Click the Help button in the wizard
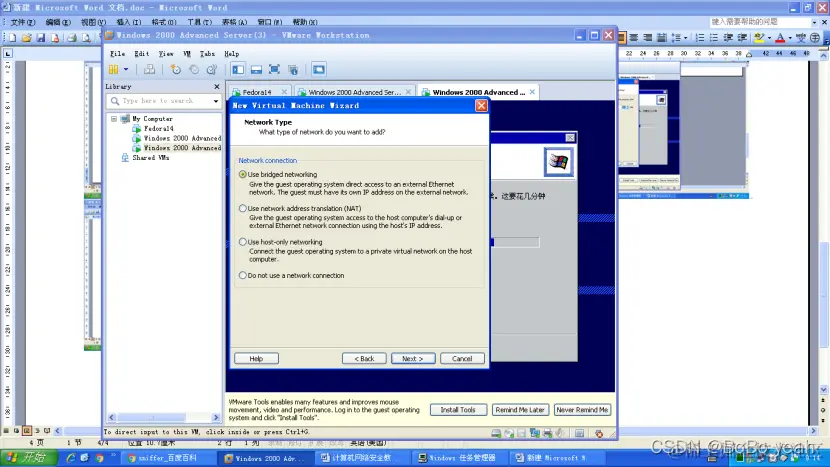This screenshot has width=830, height=467. click(x=256, y=358)
